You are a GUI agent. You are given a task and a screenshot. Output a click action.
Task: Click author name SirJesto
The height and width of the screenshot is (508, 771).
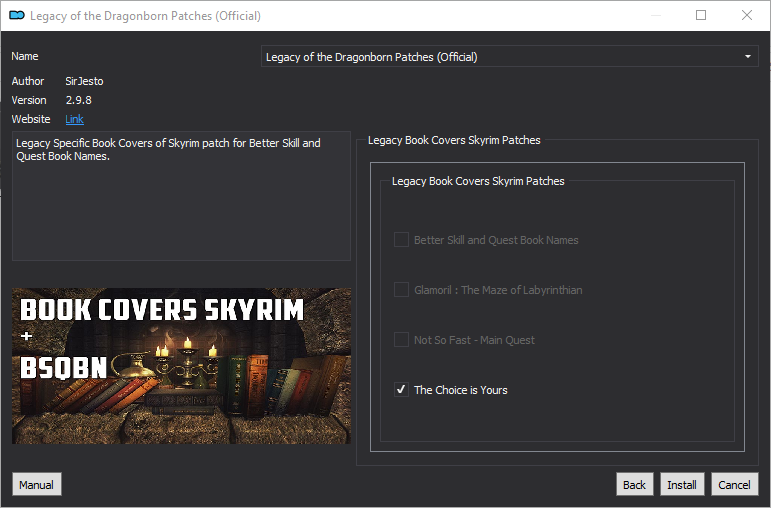coord(85,81)
